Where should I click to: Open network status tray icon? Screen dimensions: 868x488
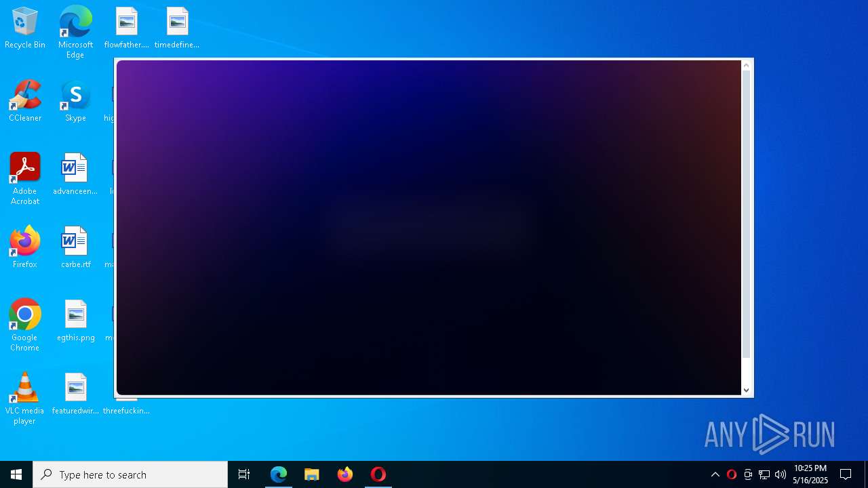coord(764,474)
